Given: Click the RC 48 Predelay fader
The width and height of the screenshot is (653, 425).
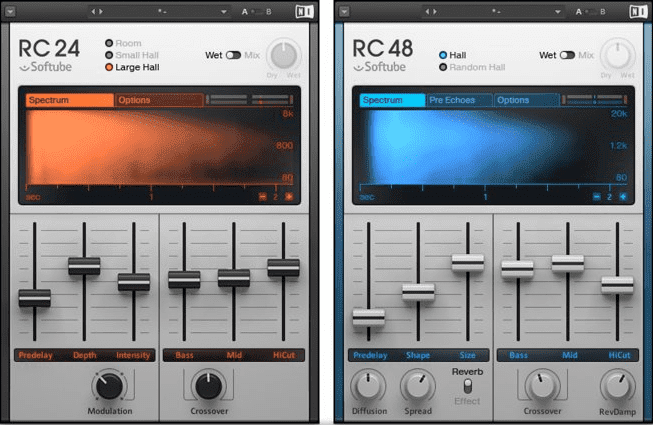Looking at the screenshot, I should (x=369, y=318).
